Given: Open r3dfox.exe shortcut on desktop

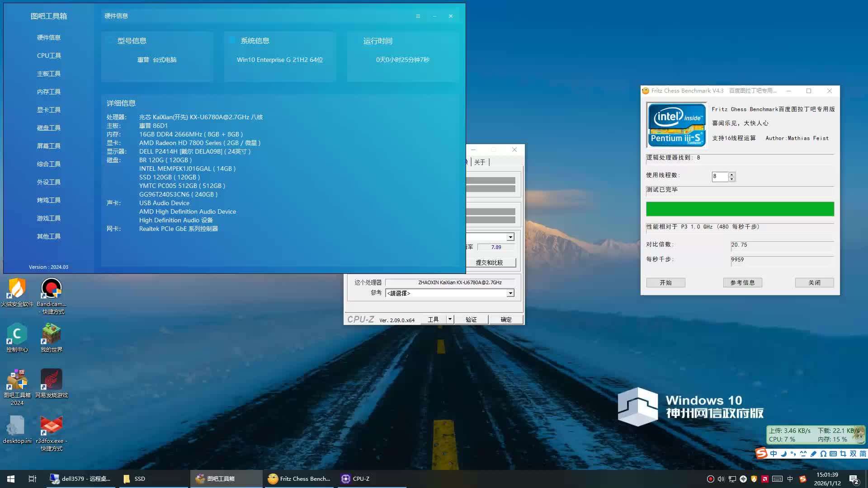Looking at the screenshot, I should click(52, 433).
